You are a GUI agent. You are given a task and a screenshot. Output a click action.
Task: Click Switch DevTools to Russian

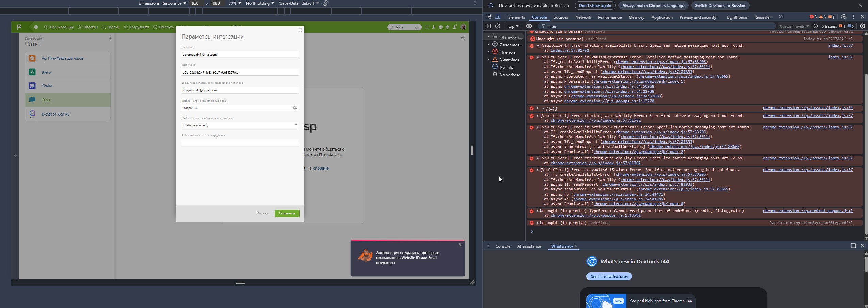720,5
